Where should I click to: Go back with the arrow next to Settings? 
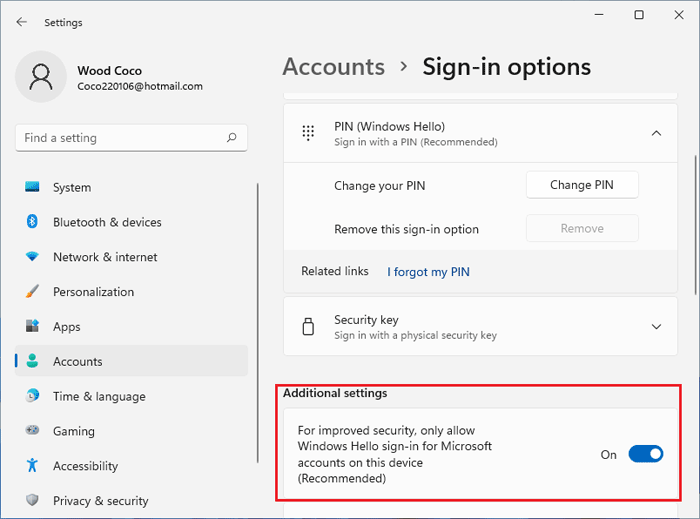coord(21,22)
